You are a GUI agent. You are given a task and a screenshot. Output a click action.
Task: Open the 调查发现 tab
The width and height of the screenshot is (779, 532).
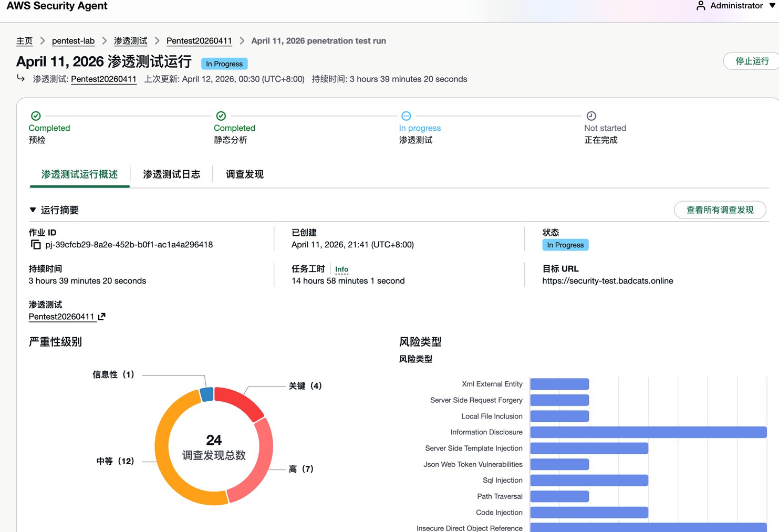tap(244, 174)
